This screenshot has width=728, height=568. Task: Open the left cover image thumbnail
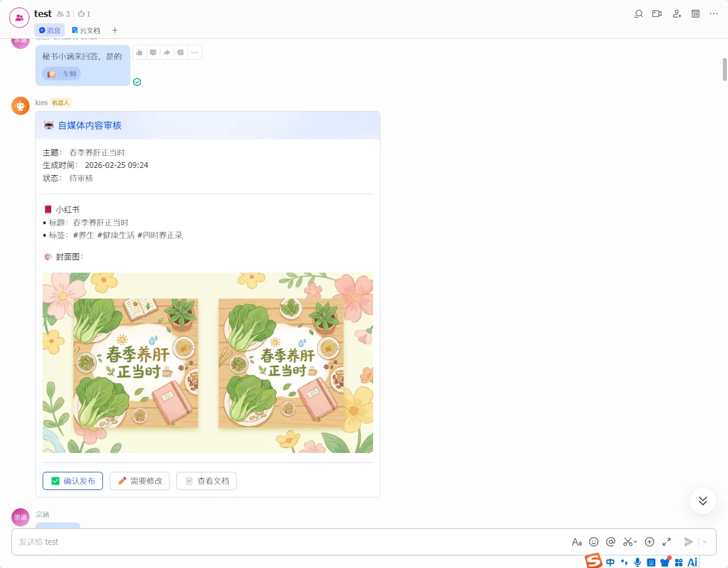(x=136, y=363)
